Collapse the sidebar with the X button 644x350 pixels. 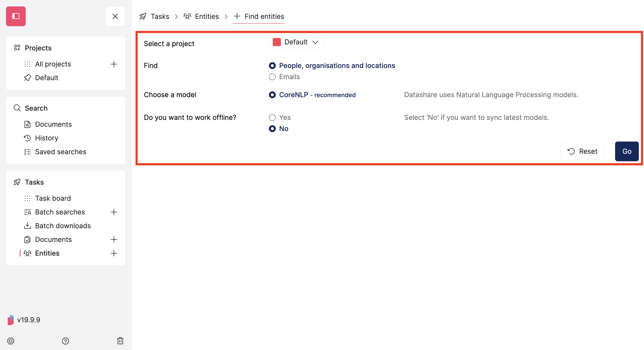pos(115,16)
